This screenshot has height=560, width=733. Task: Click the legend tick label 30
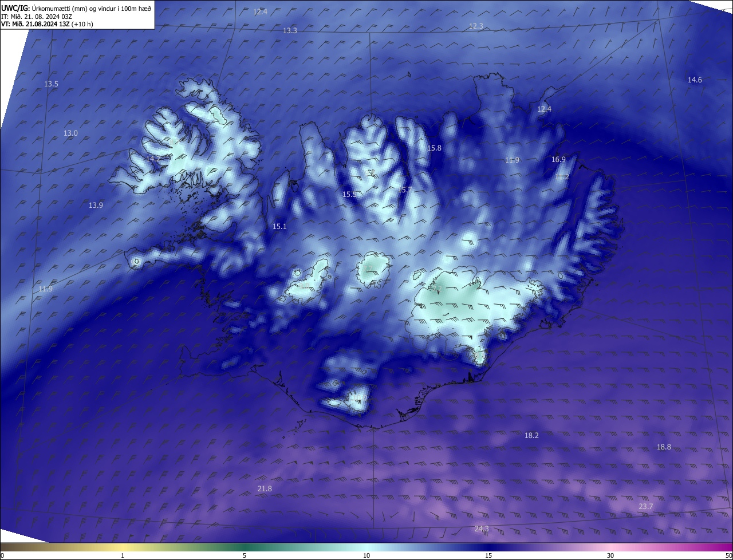coord(610,556)
